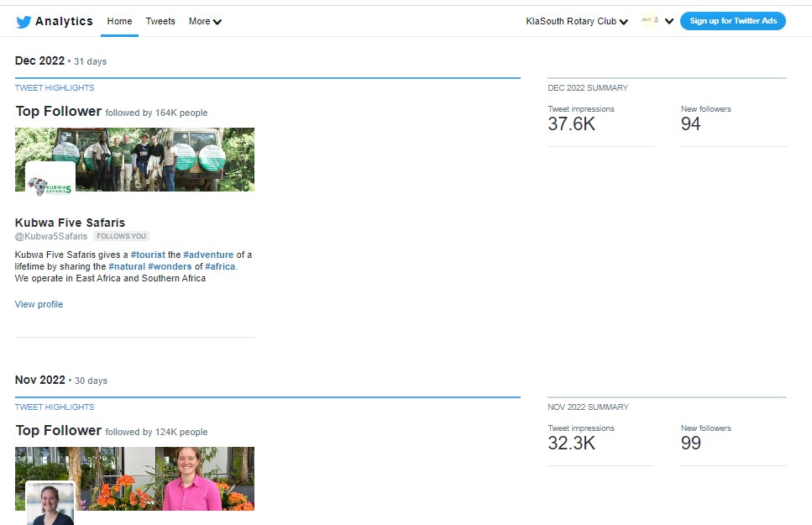Click NOV 2022 SUMMARY label
The width and height of the screenshot is (812, 525).
(x=589, y=407)
